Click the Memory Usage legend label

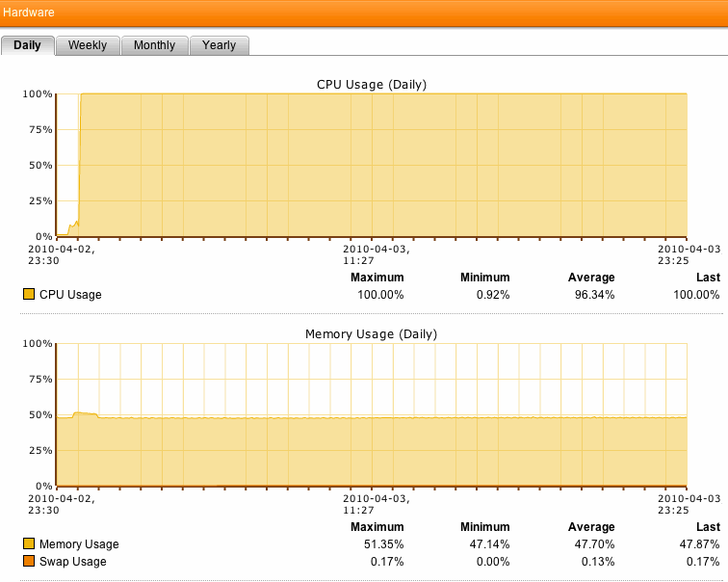[x=79, y=544]
